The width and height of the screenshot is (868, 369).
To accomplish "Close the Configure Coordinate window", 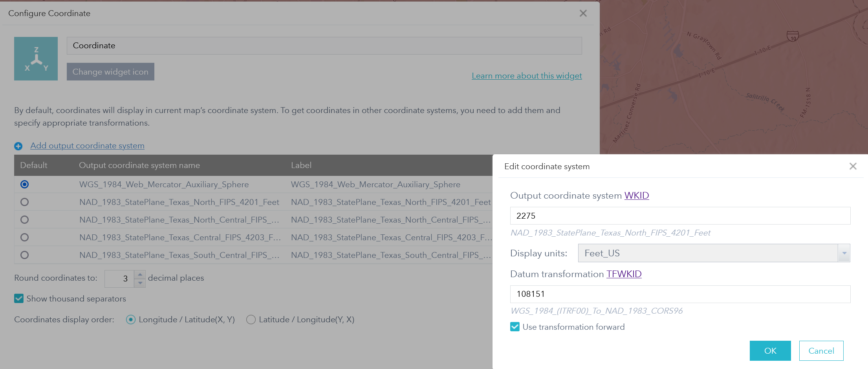I will coord(583,13).
